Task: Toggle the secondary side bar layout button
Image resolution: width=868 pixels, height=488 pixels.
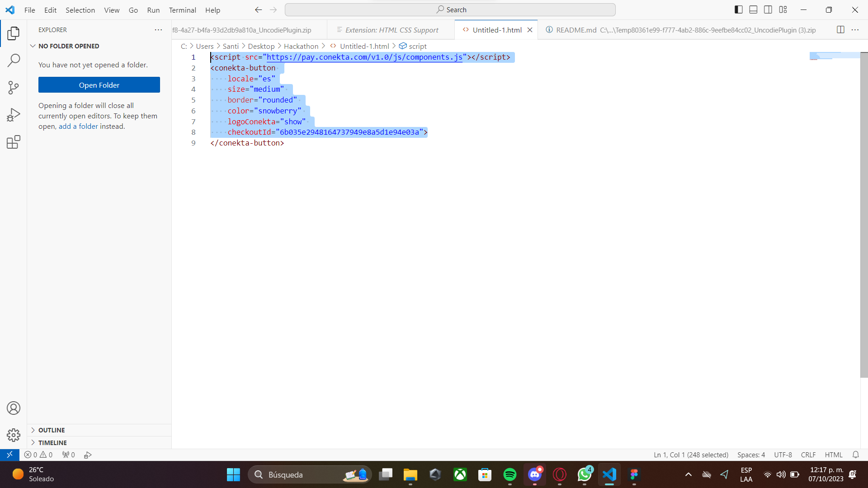Action: coord(768,9)
